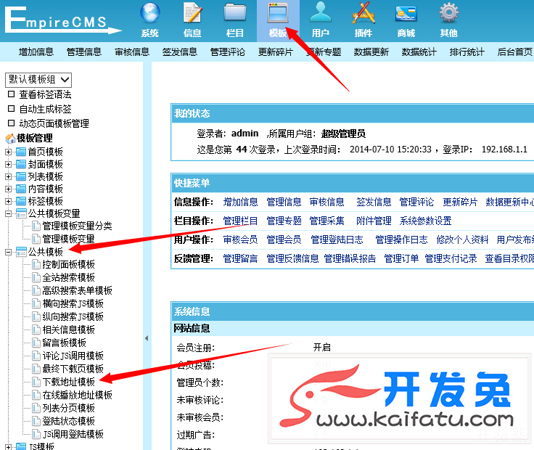Click page icon beside 登陆状态模板
The height and width of the screenshot is (450, 534).
click(x=36, y=421)
